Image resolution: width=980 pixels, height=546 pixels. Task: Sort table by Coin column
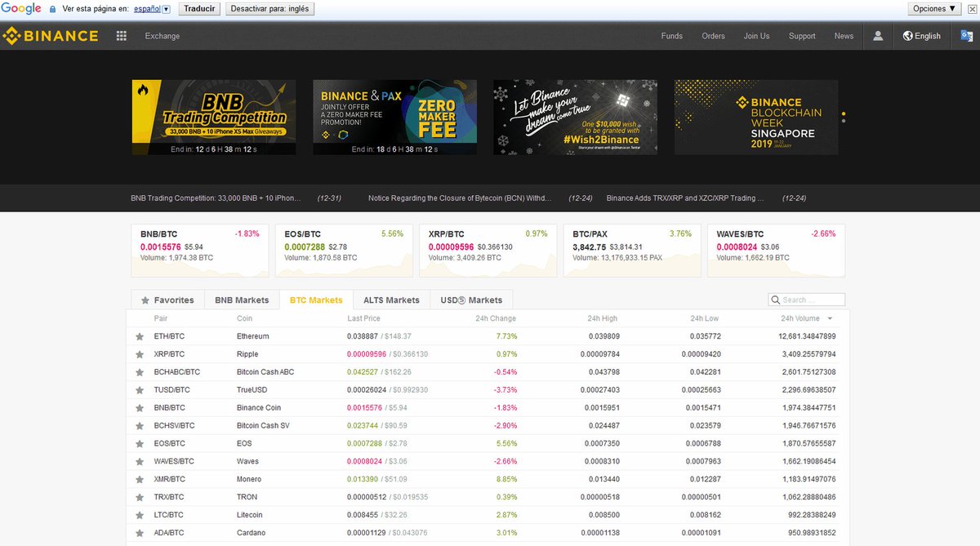(245, 318)
